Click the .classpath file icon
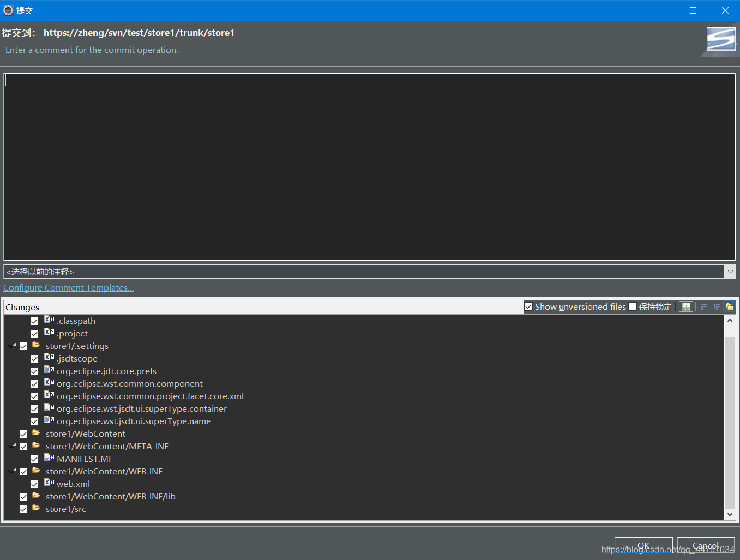Screen dimensions: 740x560 pyautogui.click(x=49, y=320)
